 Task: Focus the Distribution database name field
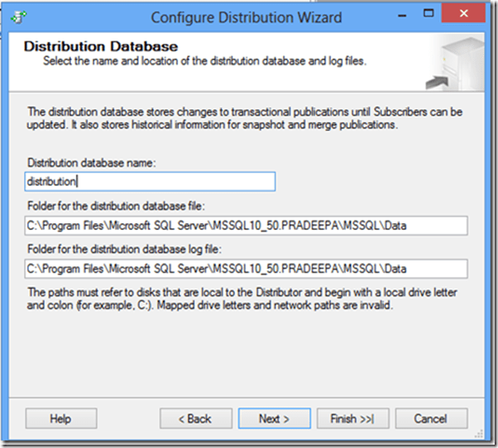click(x=150, y=182)
